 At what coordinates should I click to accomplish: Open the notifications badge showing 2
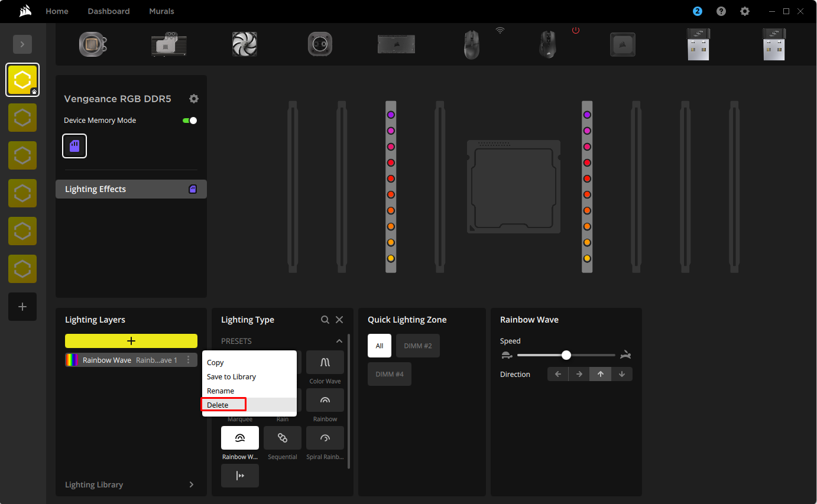pos(698,11)
